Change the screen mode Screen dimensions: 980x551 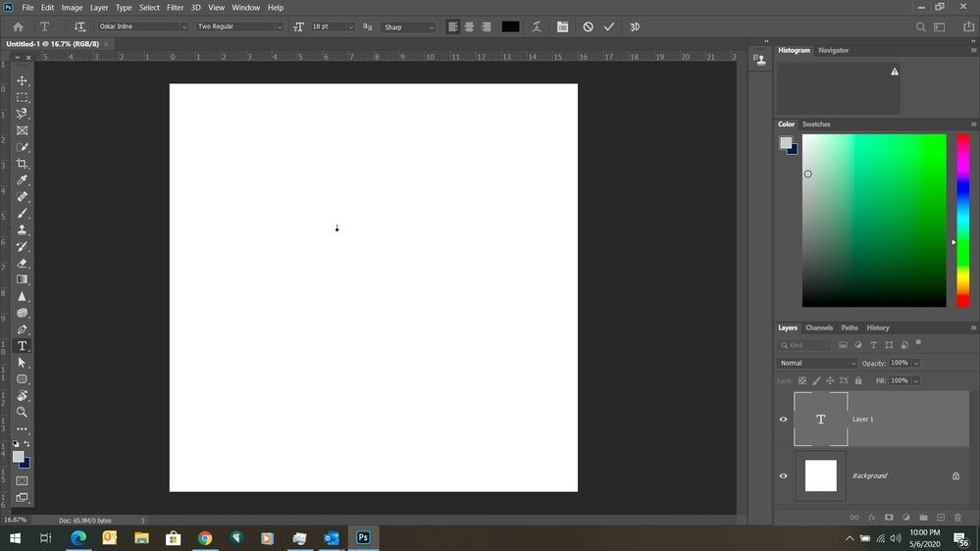[x=22, y=498]
